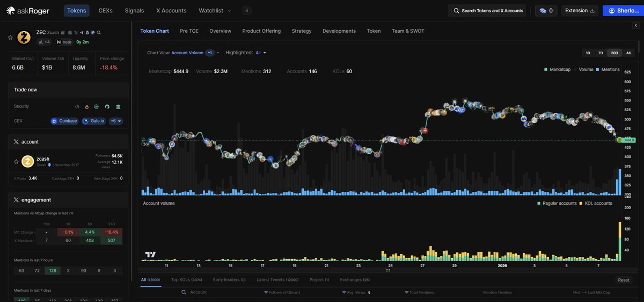
Task: Collapse the panel using the top-right arrow
Action: tap(636, 25)
